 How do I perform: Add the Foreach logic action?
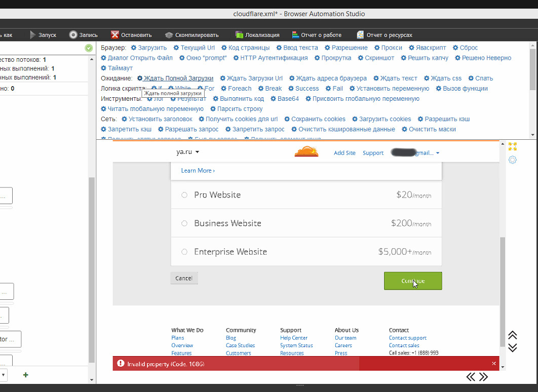(x=236, y=89)
